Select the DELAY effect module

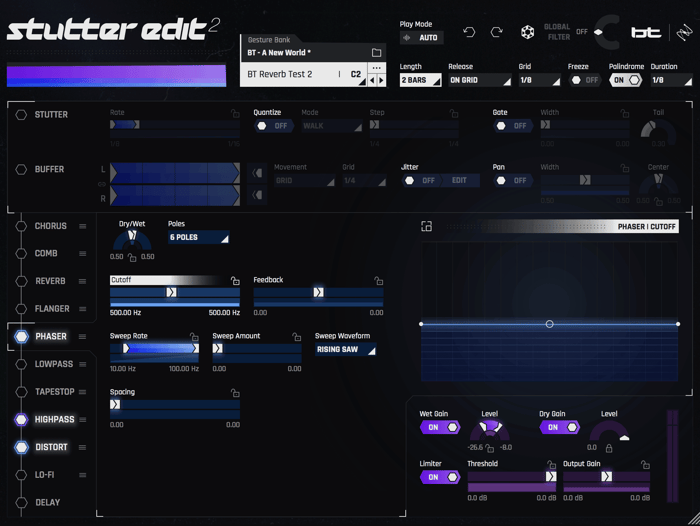(47, 503)
